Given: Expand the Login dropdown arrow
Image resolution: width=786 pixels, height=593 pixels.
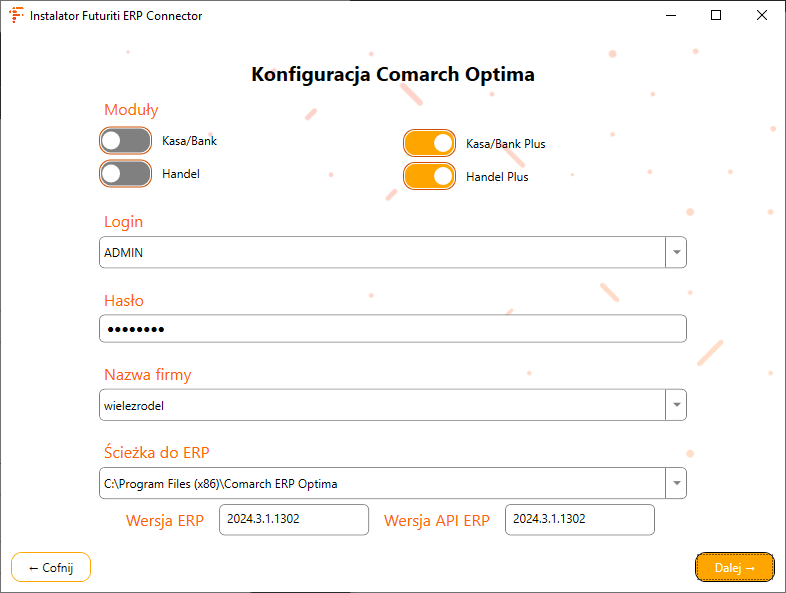Looking at the screenshot, I should 676,253.
